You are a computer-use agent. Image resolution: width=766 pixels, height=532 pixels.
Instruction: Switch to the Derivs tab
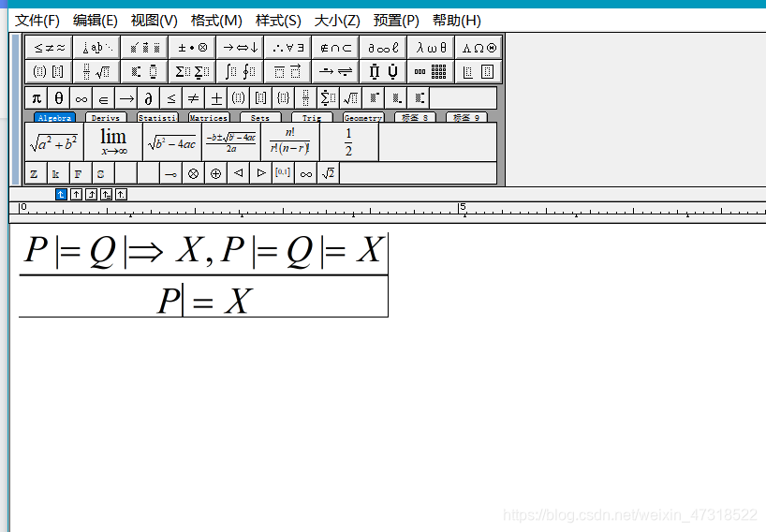106,118
